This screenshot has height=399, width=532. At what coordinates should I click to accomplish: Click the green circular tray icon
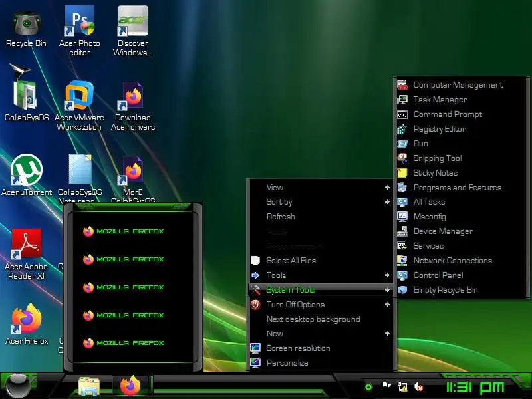coord(368,387)
